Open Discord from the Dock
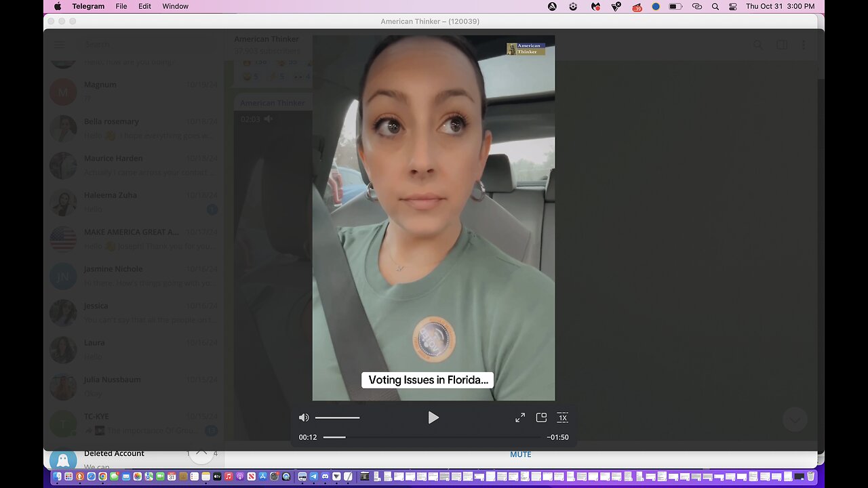The width and height of the screenshot is (868, 488). 325,476
